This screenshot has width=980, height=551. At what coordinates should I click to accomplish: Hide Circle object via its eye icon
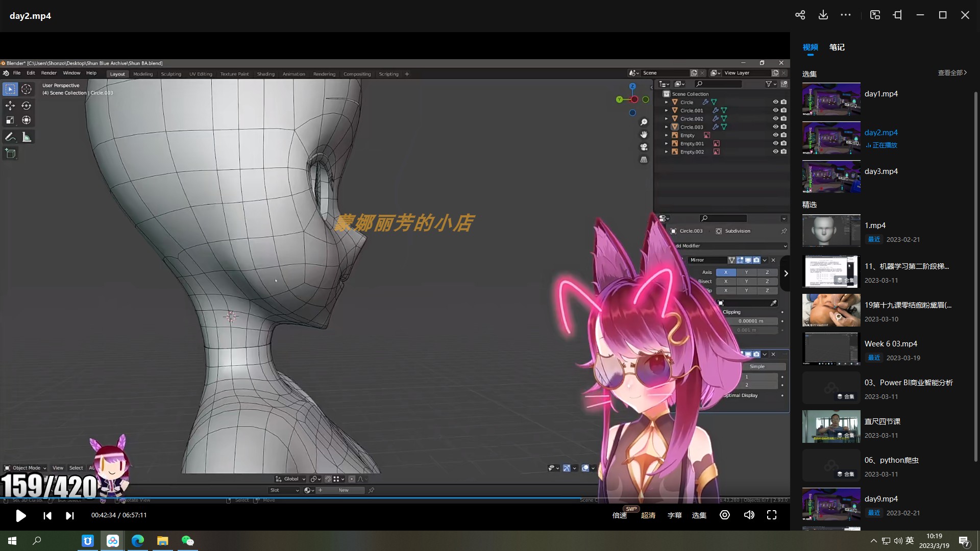(x=775, y=102)
